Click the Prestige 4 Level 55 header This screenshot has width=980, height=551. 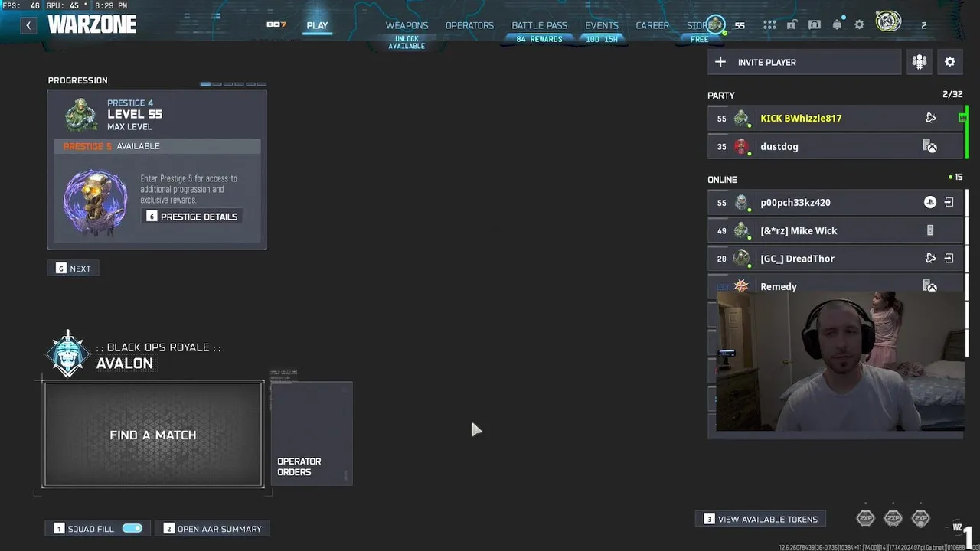[135, 115]
